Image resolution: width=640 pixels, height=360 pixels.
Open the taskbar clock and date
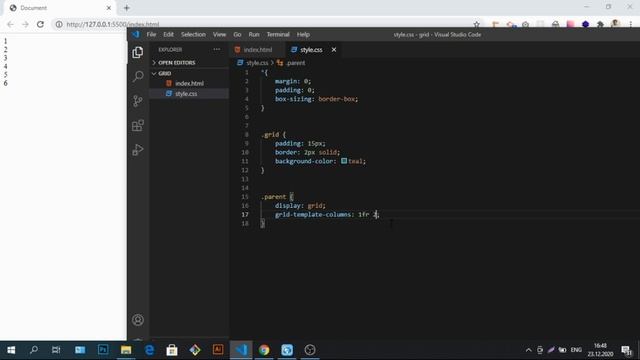tap(600, 350)
